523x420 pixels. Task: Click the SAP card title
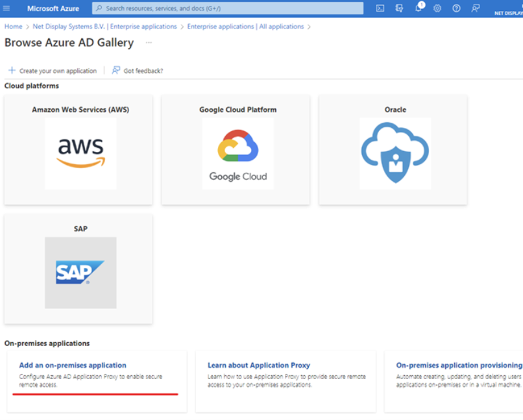[80, 229]
